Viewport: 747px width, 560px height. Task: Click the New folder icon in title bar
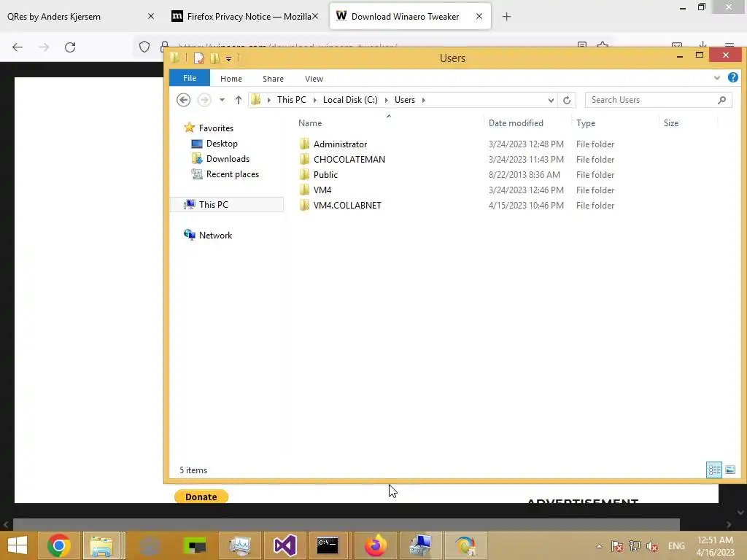point(214,58)
